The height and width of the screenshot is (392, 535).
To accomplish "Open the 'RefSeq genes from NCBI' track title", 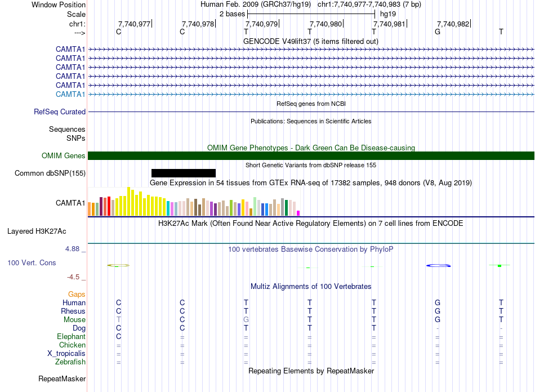I will tap(311, 104).
